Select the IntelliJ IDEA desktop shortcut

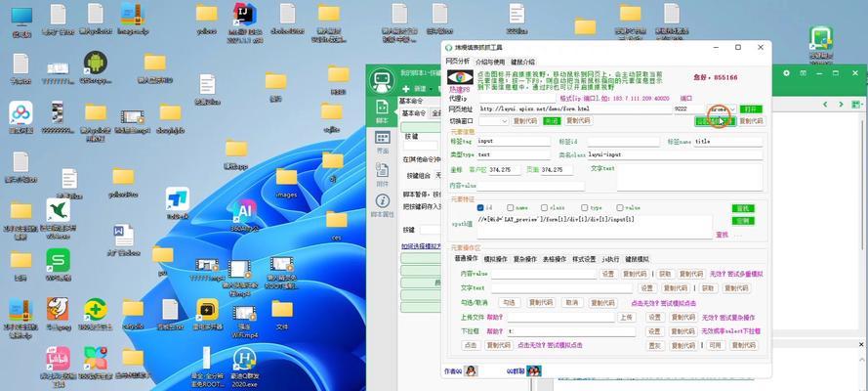click(245, 21)
